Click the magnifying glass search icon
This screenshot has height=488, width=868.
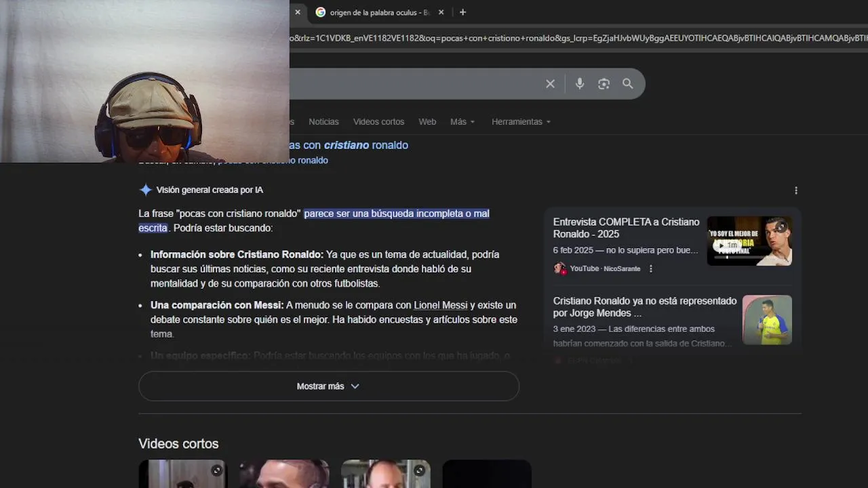pos(628,84)
